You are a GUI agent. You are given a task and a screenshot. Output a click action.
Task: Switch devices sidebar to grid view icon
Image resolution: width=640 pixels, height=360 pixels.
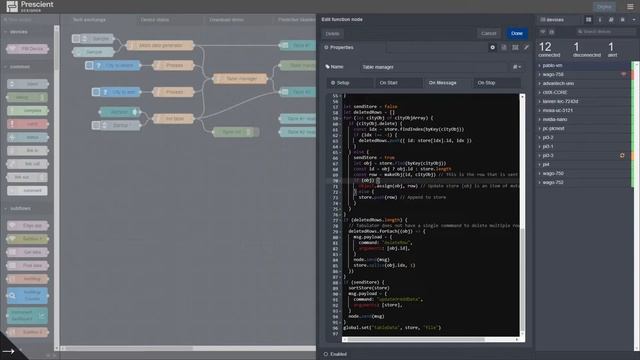588,20
